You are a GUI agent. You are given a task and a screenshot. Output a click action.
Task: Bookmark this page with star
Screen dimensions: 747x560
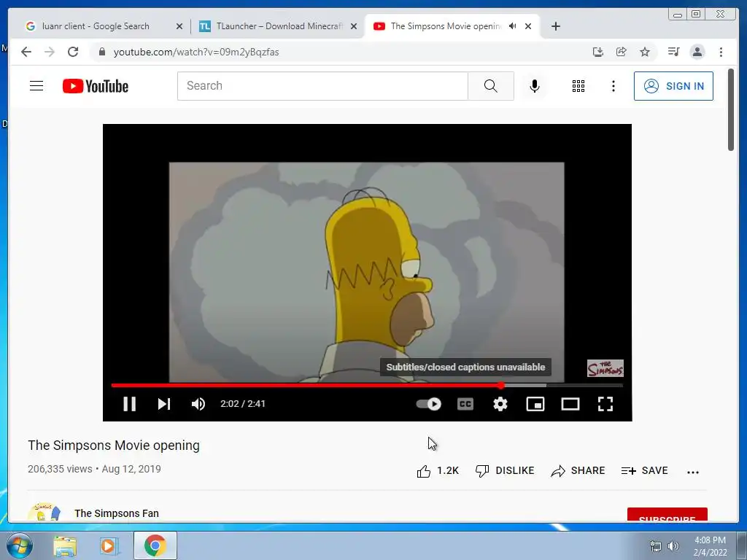click(x=645, y=52)
